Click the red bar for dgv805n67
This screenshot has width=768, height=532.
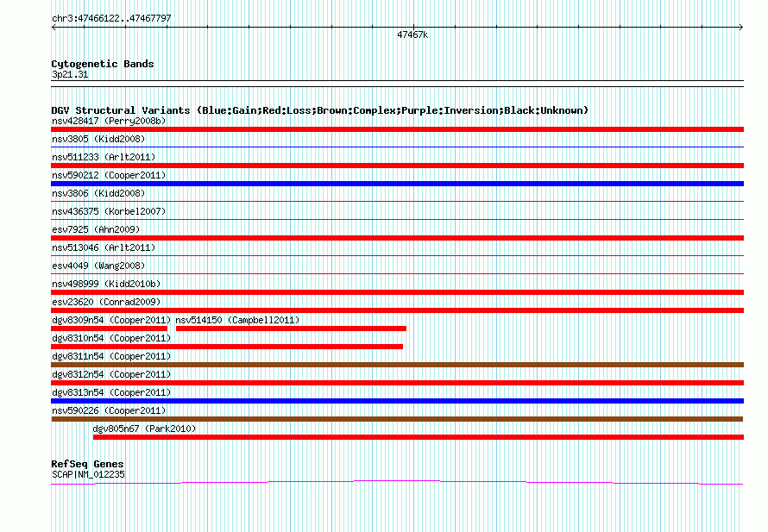[x=419, y=437]
